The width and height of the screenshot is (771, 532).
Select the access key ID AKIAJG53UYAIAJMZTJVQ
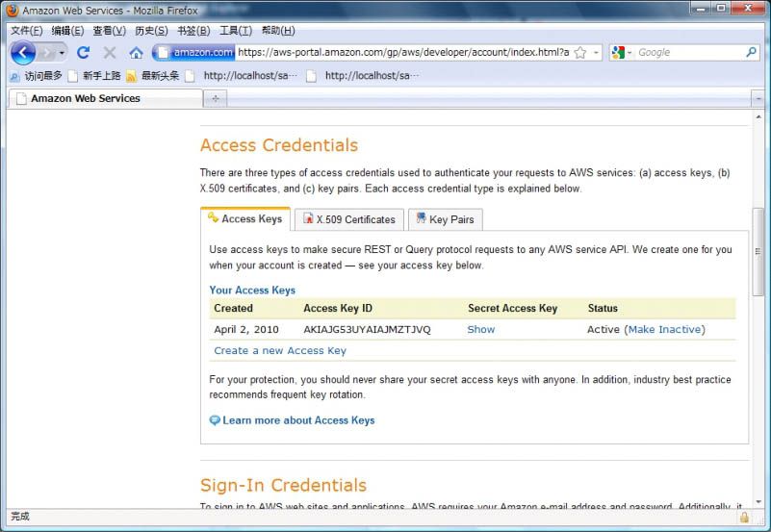367,330
